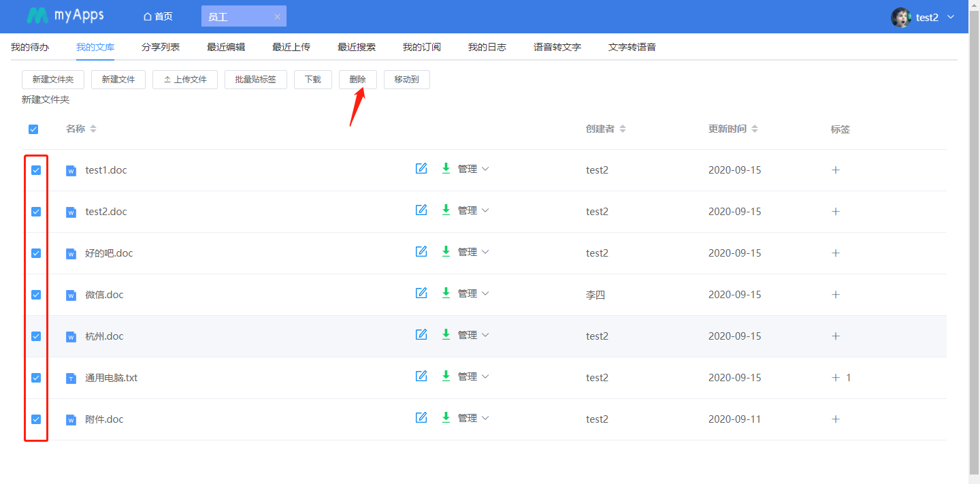Click the myApps logo
Screen dimensions: 980x484
pos(65,16)
